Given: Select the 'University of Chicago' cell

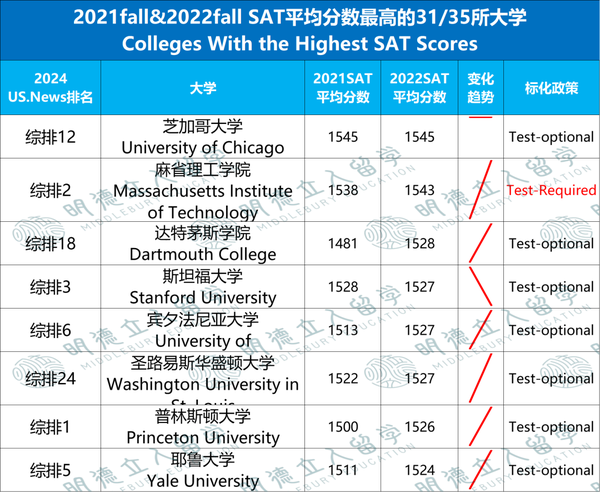Looking at the screenshot, I should [x=203, y=137].
